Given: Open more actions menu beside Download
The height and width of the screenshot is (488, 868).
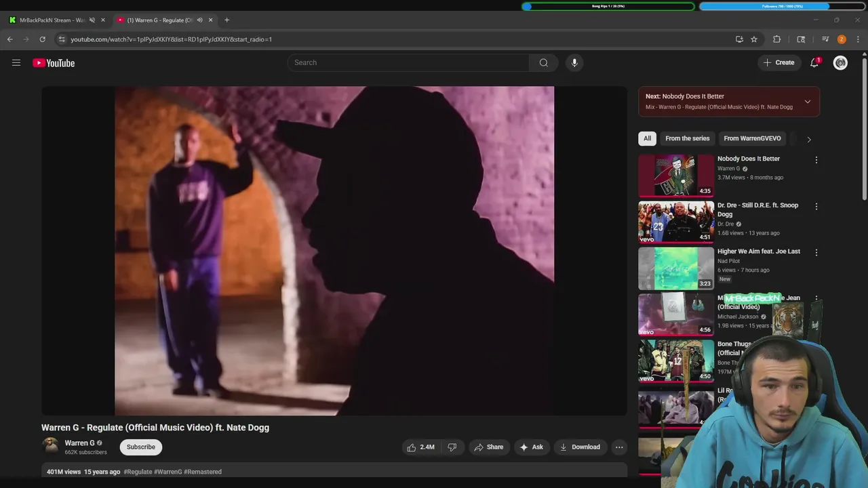Looking at the screenshot, I should (618, 447).
